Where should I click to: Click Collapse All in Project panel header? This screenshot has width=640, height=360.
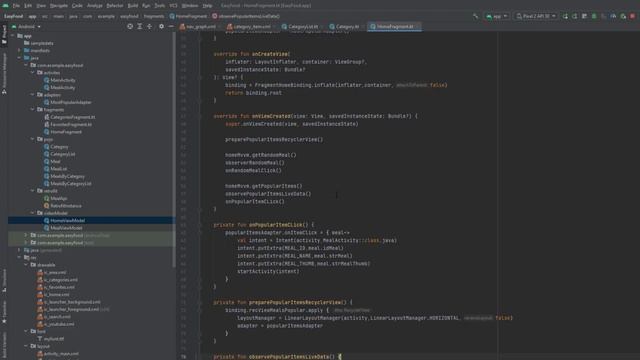149,27
